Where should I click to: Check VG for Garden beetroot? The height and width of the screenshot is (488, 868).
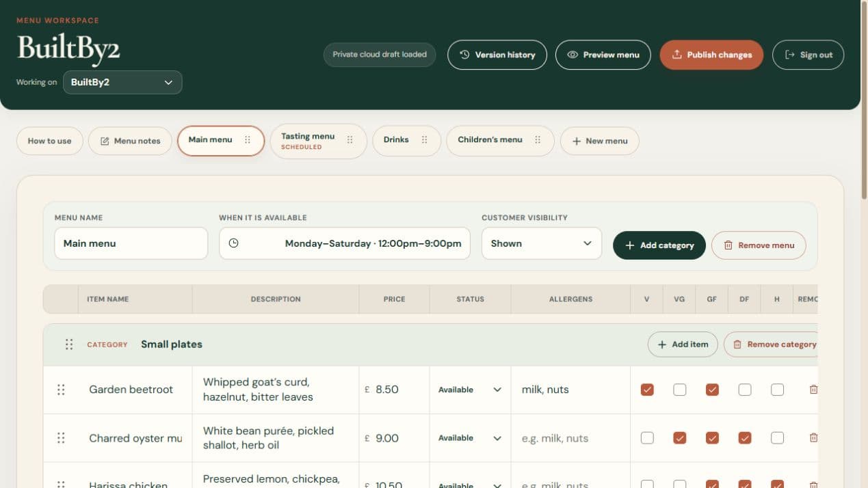pos(679,390)
